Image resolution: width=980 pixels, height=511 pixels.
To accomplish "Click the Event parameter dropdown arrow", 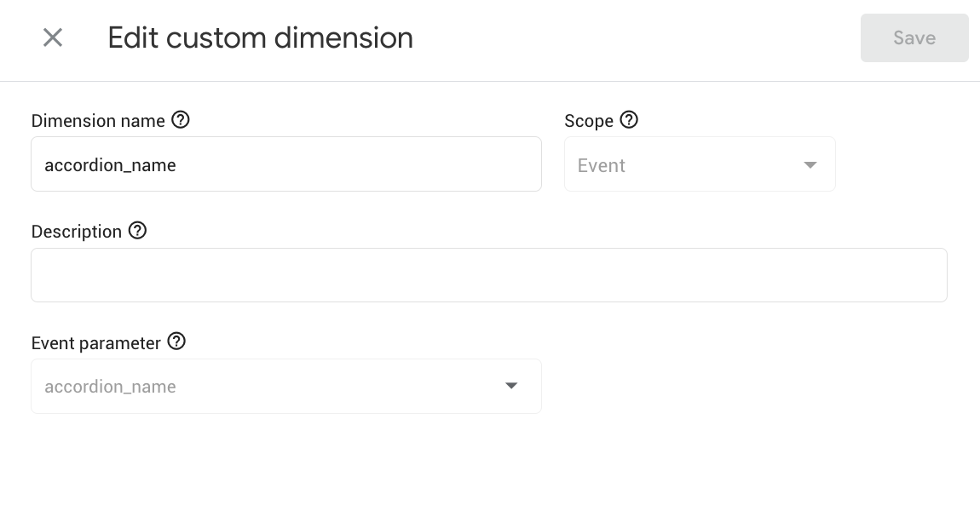I will [511, 386].
